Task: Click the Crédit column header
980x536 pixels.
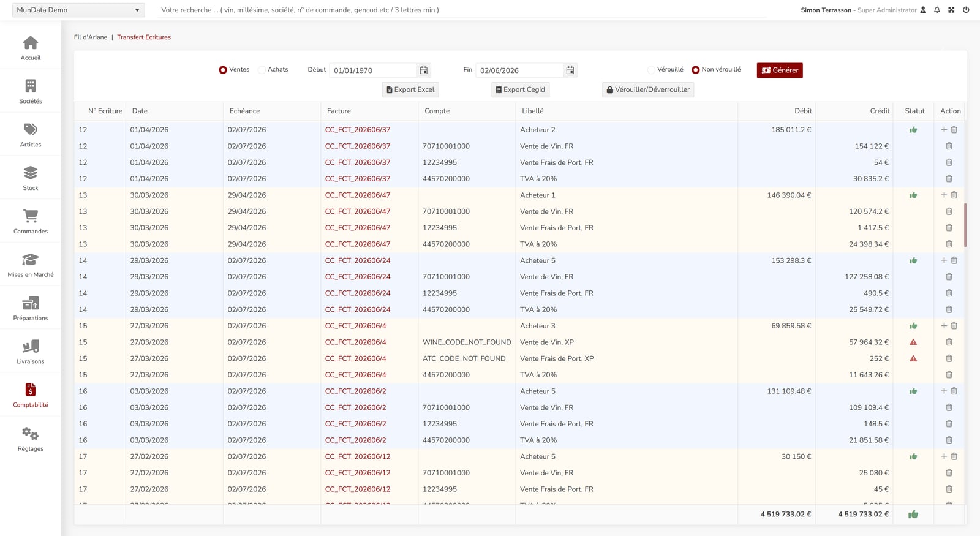Action: pos(880,111)
